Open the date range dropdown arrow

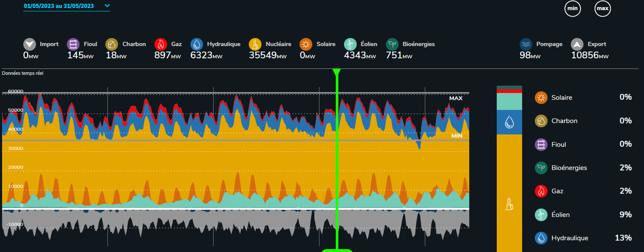click(107, 6)
